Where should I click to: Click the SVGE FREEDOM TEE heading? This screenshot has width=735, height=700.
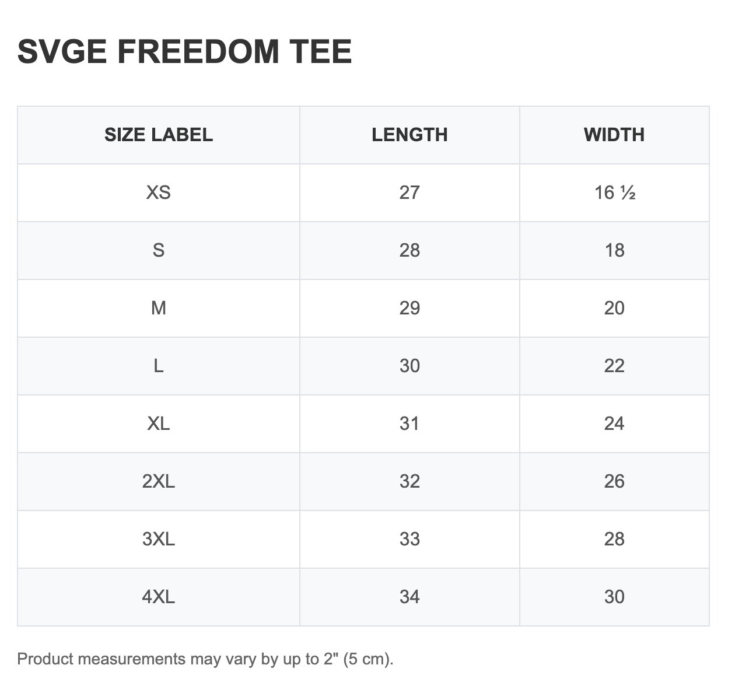184,51
